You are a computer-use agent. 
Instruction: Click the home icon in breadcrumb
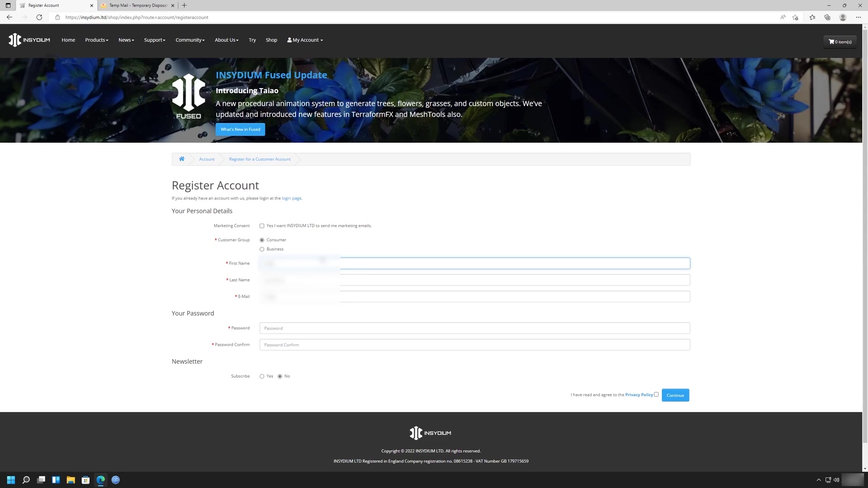click(x=182, y=159)
